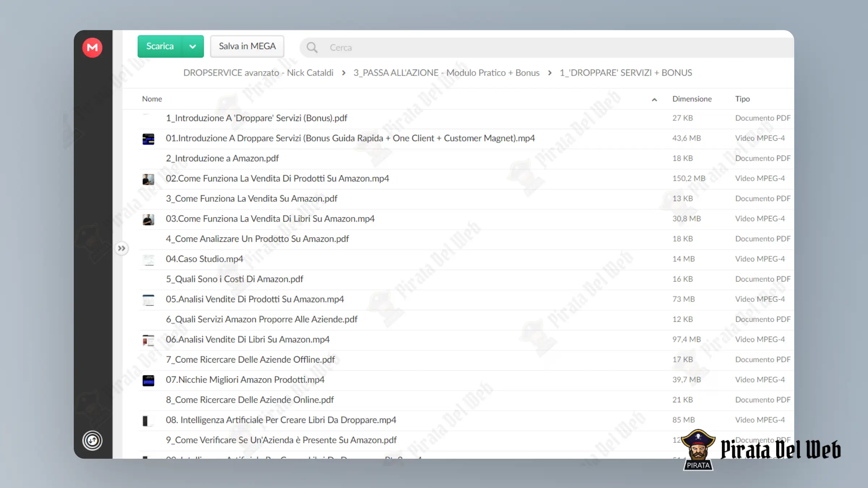This screenshot has width=868, height=488.
Task: Select 2_Introduzione a Amazon.pdf
Action: pos(222,158)
